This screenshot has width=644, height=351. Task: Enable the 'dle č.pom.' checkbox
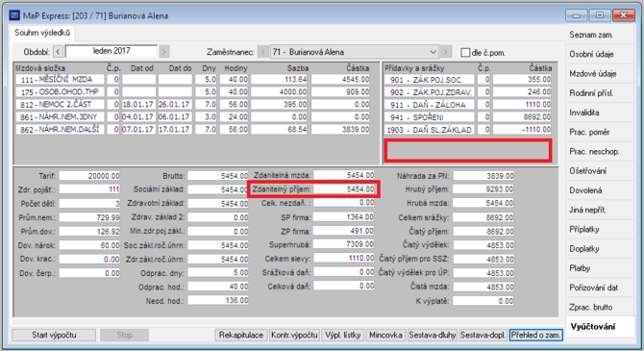point(465,53)
